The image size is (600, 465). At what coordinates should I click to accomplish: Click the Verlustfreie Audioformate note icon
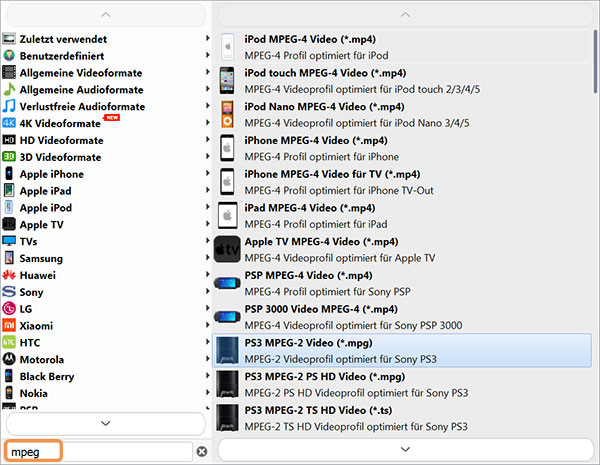[x=9, y=106]
